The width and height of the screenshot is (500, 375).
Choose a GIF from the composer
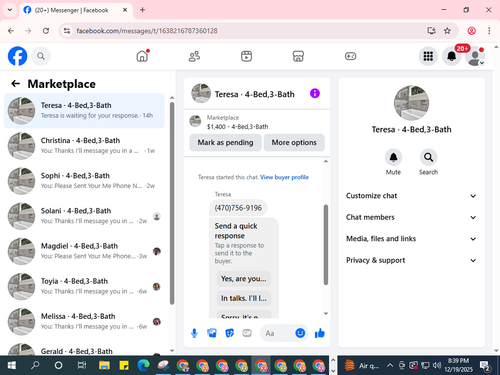point(247,333)
